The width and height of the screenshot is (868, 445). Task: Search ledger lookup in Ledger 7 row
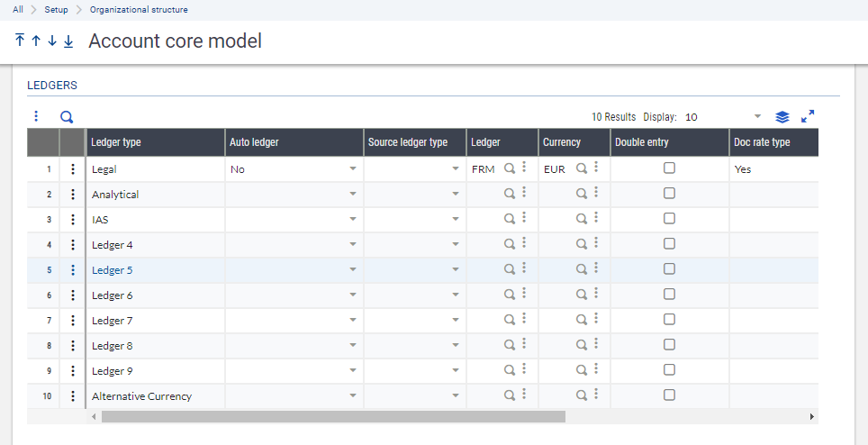click(510, 320)
